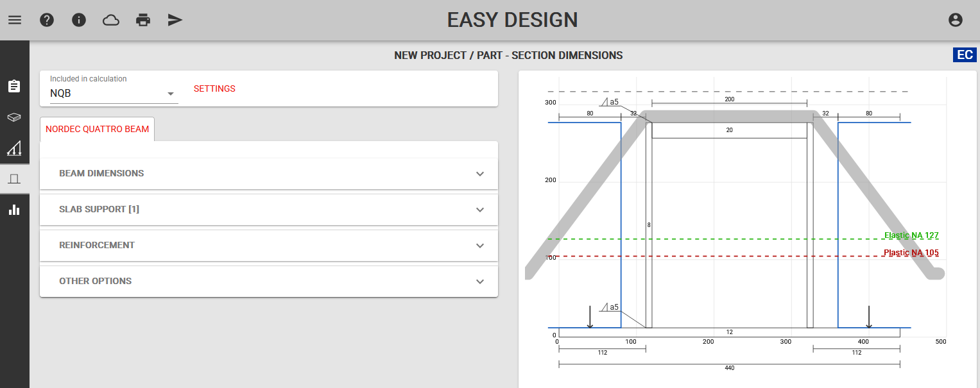Open the hamburger menu
The image size is (980, 388).
15,20
